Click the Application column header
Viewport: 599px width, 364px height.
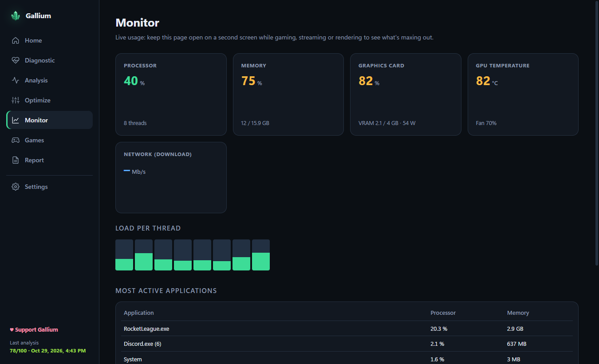pyautogui.click(x=139, y=313)
